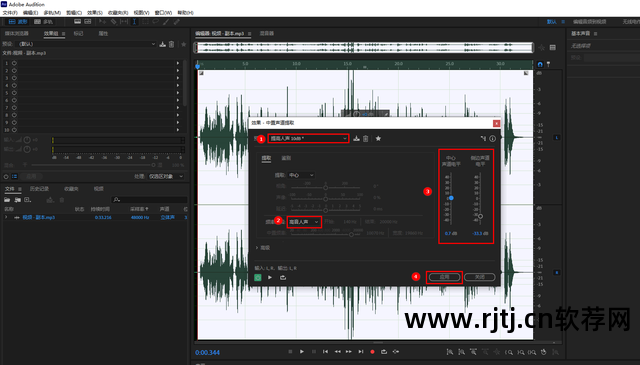Play audio from transport bar
This screenshot has height=365, width=640.
[302, 352]
